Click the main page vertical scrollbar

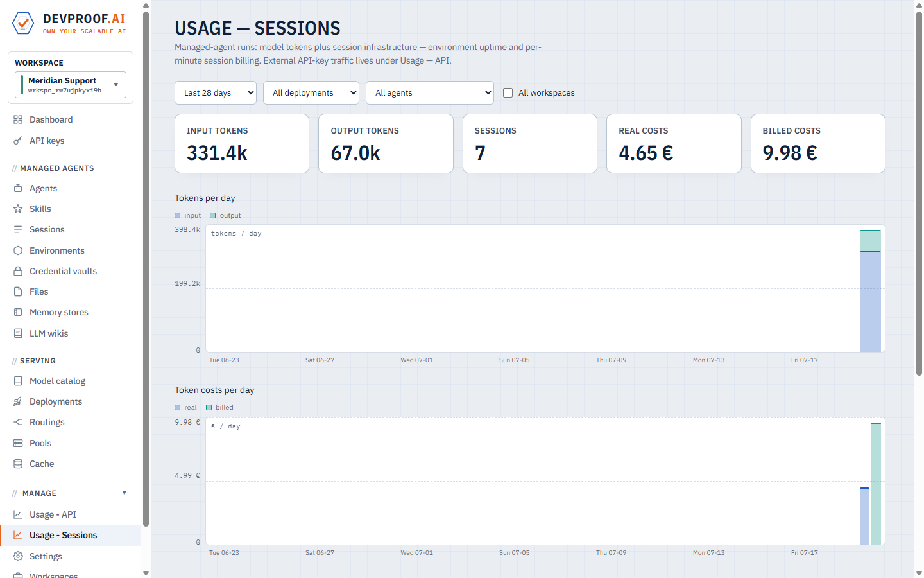coord(919,193)
